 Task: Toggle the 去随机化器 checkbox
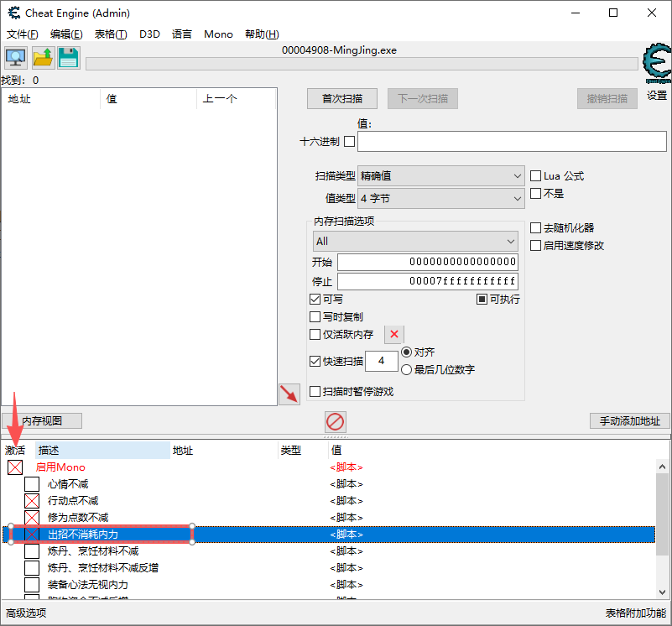535,227
